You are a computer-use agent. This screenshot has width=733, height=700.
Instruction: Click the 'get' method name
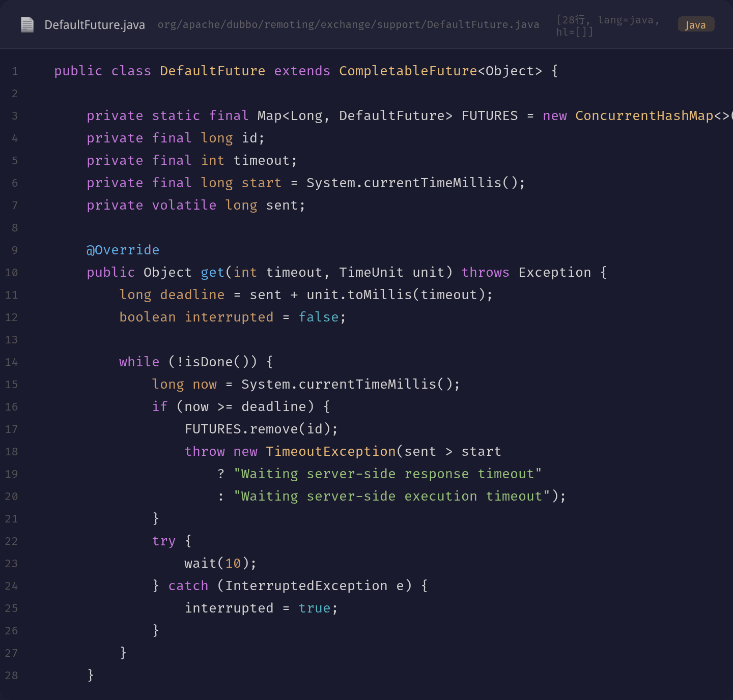click(213, 272)
